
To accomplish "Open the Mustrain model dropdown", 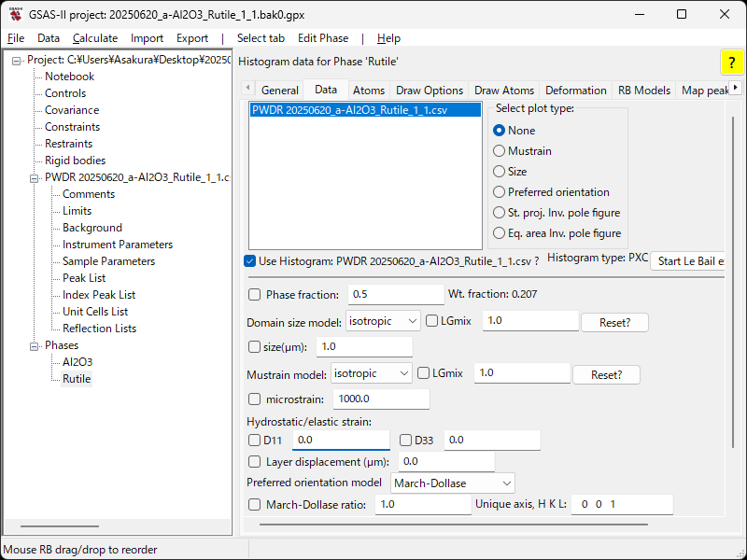I will coord(372,373).
